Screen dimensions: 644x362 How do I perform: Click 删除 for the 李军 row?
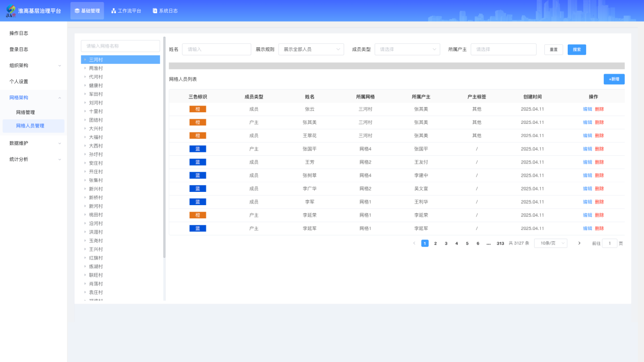click(599, 202)
